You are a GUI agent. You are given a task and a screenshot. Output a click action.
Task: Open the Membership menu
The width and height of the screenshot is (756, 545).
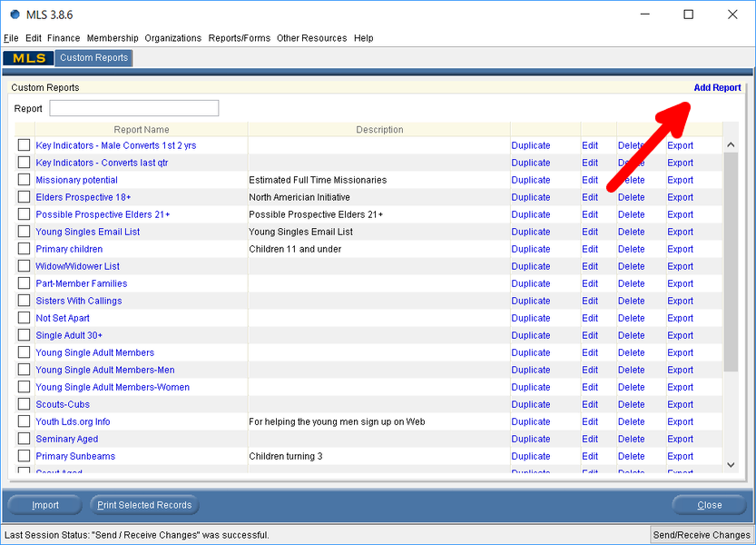[x=113, y=38]
